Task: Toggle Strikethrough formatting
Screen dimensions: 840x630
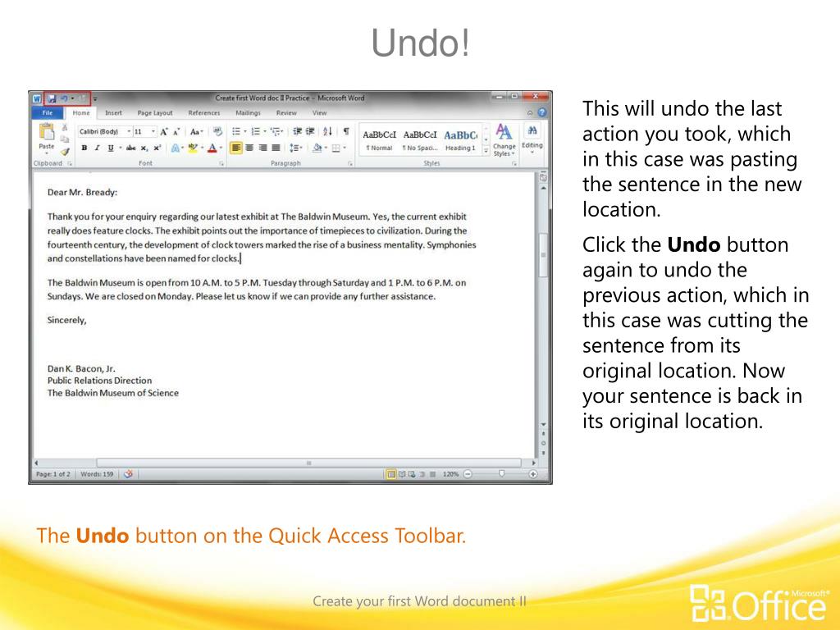Action: click(x=130, y=148)
